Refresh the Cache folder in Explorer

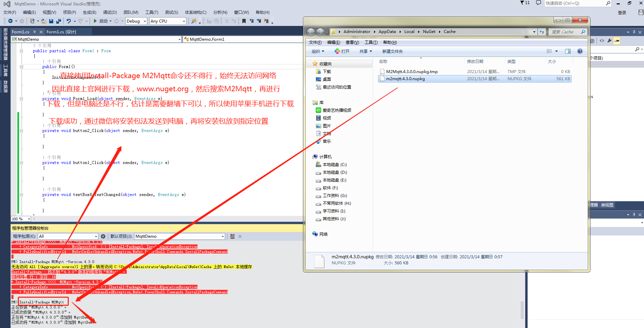point(542,32)
